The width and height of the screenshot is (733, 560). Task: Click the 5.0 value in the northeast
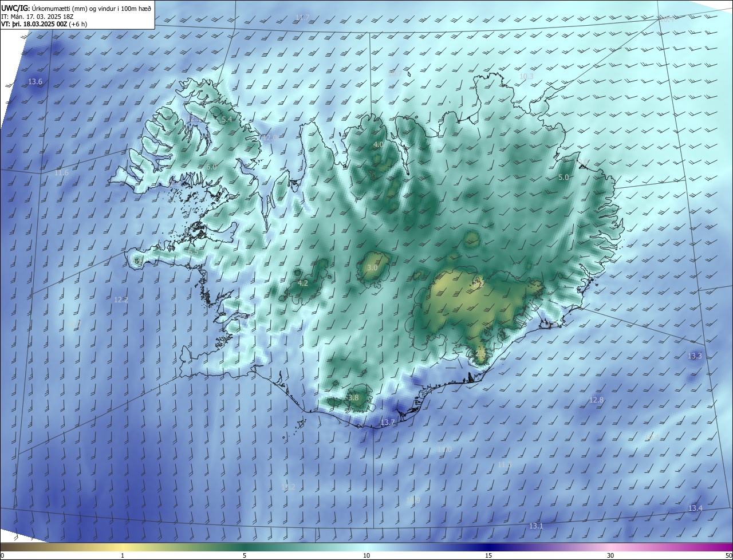click(563, 178)
